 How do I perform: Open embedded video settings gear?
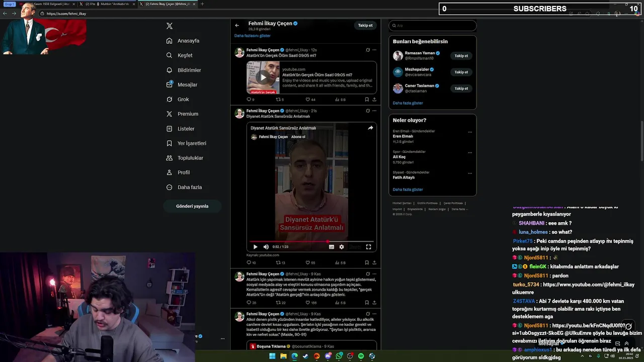(342, 247)
